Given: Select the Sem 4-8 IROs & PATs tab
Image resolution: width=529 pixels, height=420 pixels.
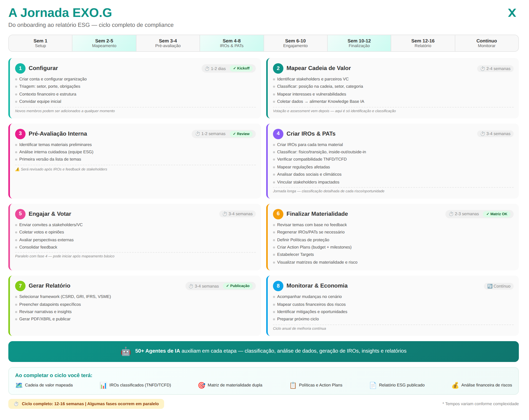Looking at the screenshot, I should [x=232, y=43].
